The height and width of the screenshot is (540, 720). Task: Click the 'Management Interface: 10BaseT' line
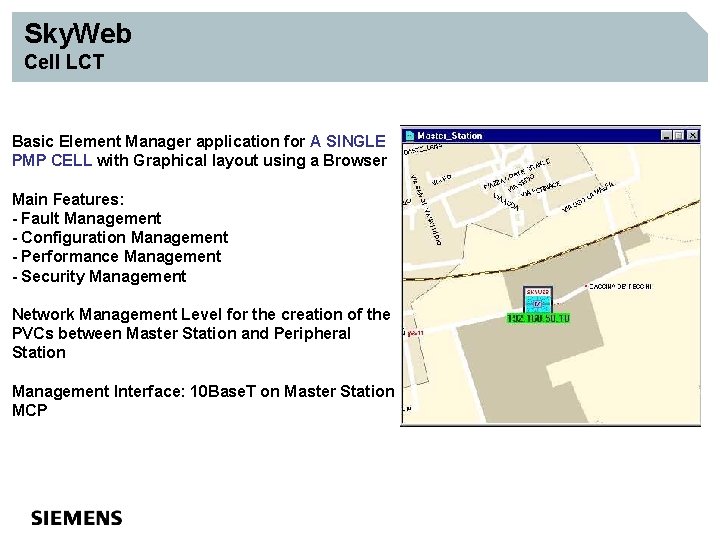203,400
